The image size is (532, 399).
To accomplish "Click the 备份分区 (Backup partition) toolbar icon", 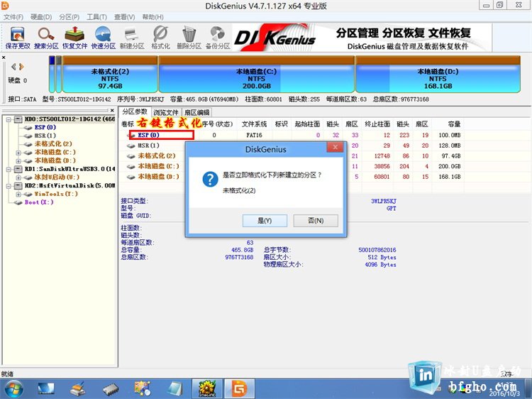I will click(218, 38).
